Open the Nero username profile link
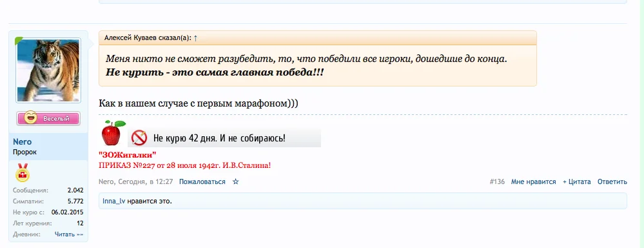Viewport: 644px width, 248px height. point(22,142)
